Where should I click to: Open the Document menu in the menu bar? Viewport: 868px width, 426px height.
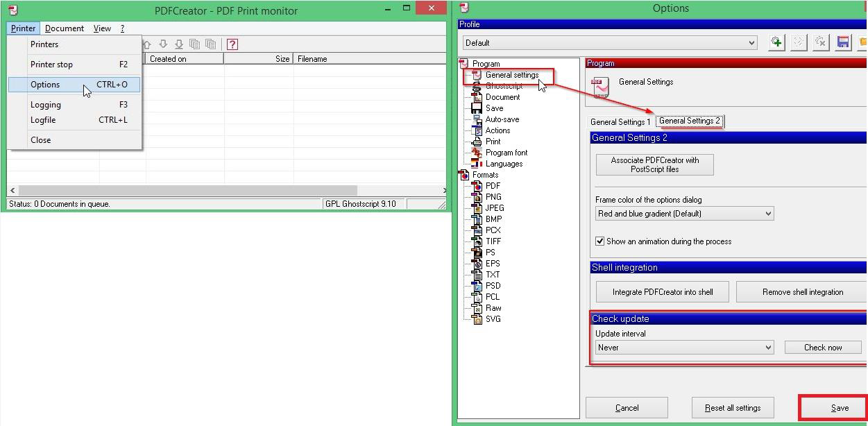click(x=65, y=28)
